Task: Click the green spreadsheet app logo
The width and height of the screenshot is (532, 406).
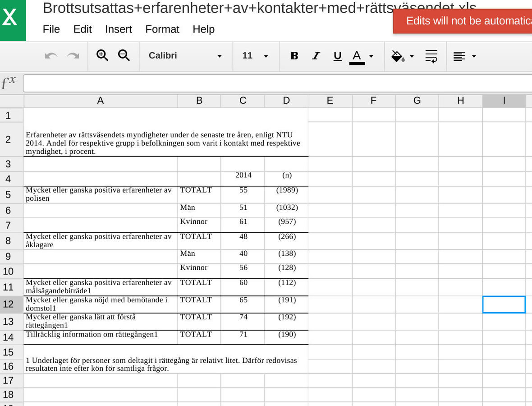Action: pyautogui.click(x=13, y=20)
